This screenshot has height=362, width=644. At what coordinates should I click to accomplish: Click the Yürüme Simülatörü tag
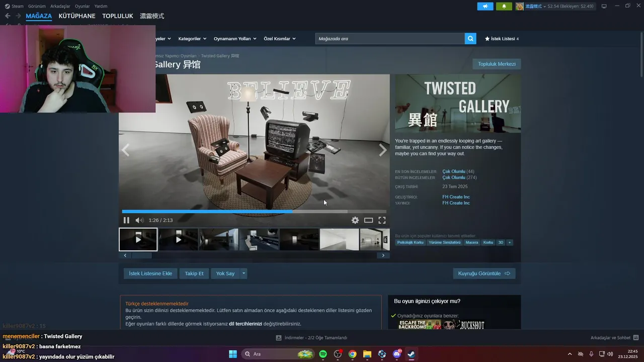coord(445,242)
